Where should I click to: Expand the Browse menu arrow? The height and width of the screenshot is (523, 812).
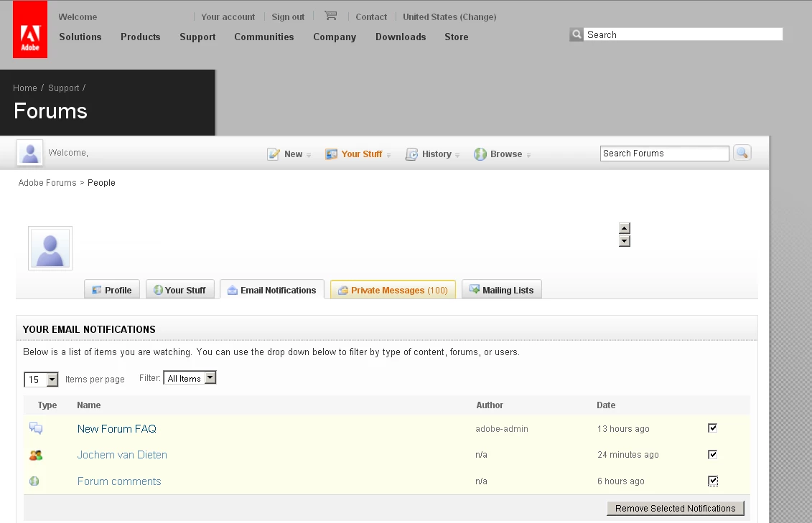(x=528, y=155)
